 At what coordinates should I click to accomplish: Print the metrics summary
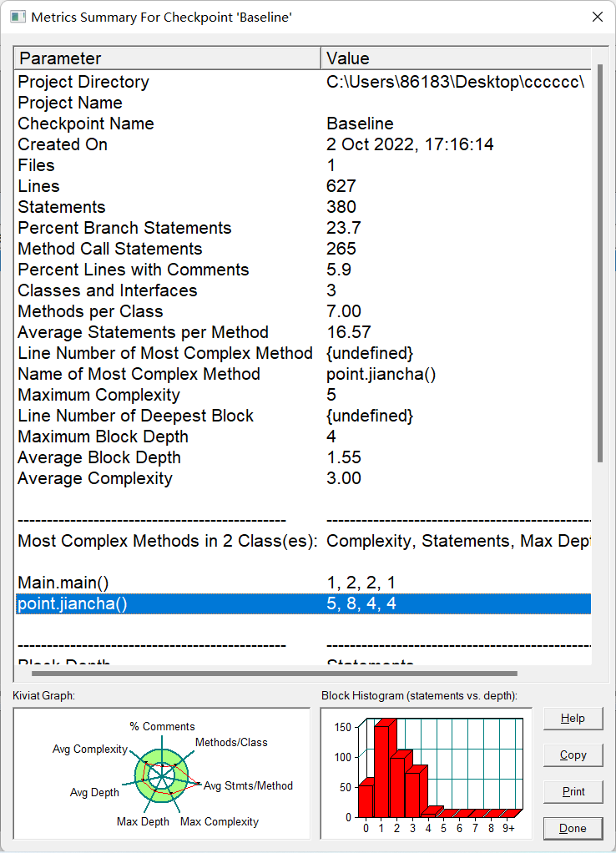[x=573, y=791]
